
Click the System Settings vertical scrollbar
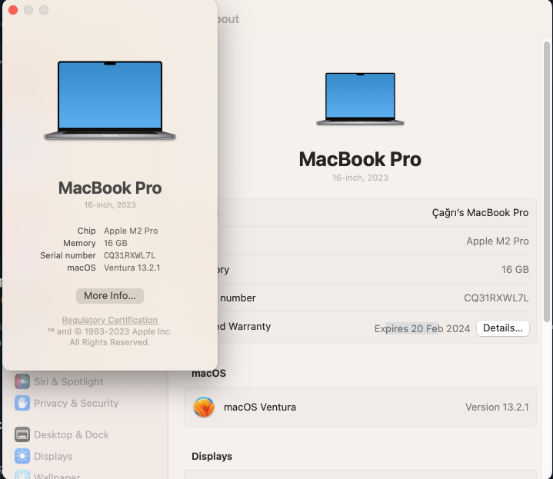click(x=547, y=182)
